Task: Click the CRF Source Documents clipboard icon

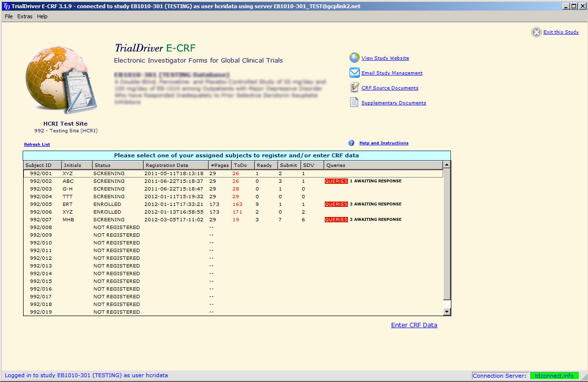Action: (354, 88)
